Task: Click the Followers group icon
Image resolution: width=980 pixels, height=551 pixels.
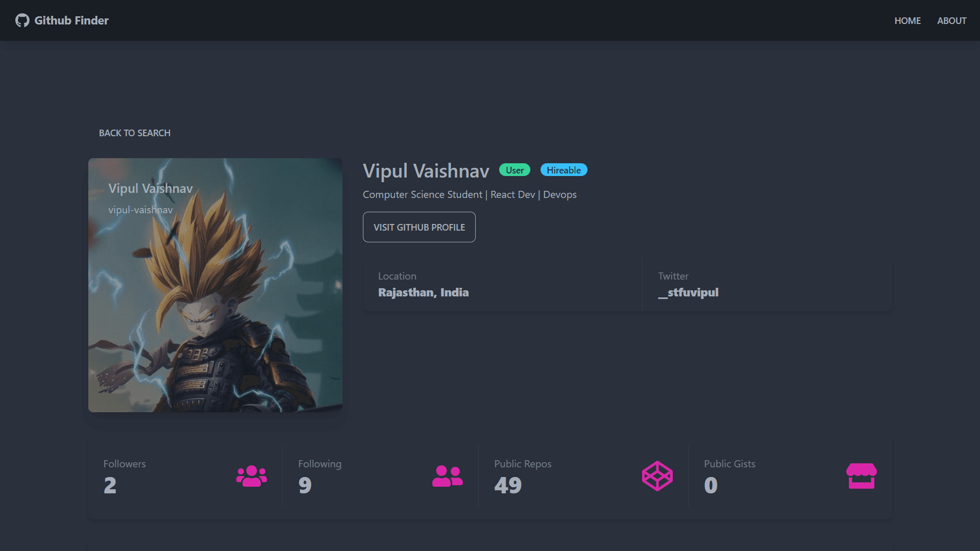Action: click(252, 476)
